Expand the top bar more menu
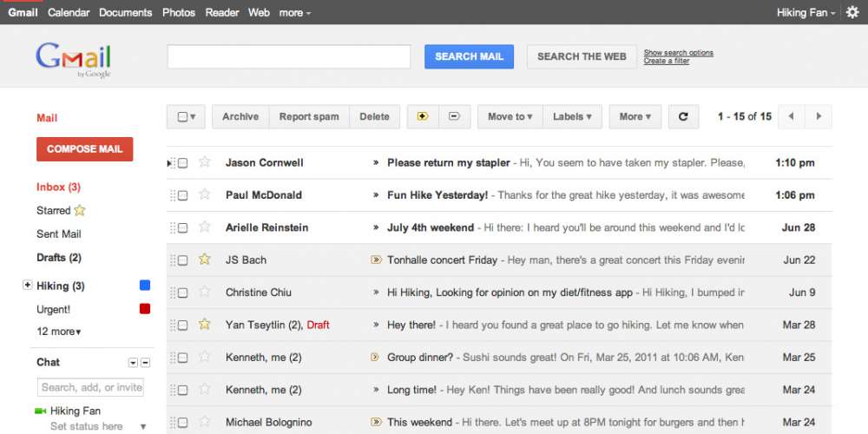This screenshot has height=434, width=868. point(294,12)
